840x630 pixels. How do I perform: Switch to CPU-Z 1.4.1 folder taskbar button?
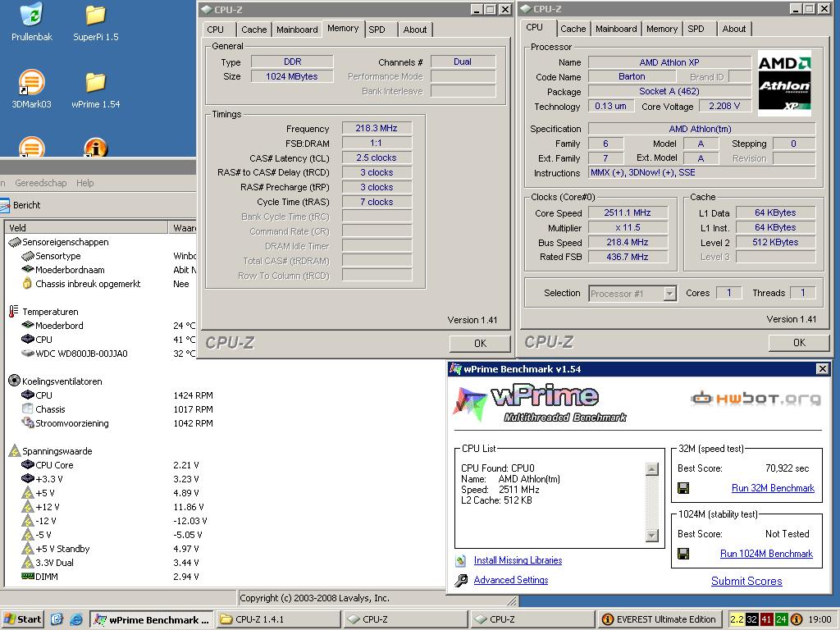point(279,620)
